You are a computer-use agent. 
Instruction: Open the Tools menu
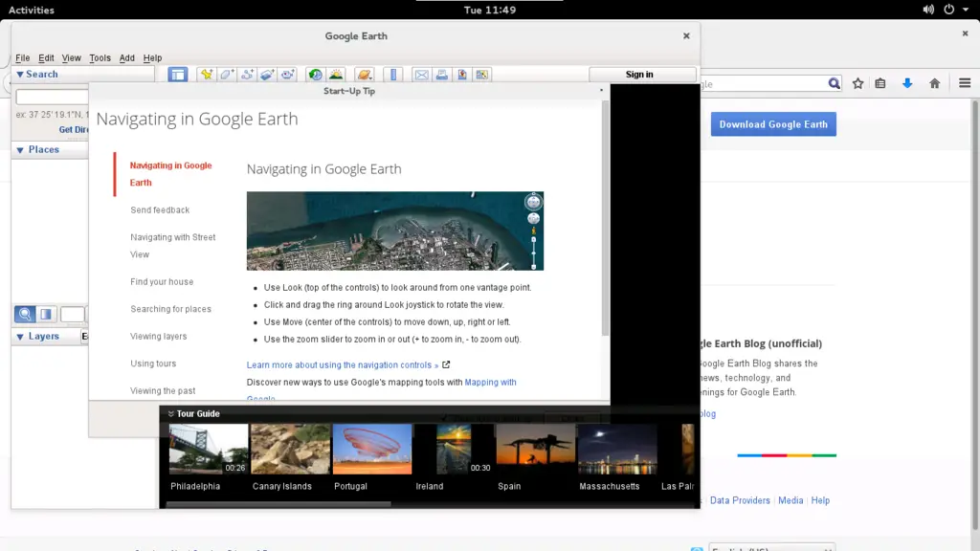(x=100, y=58)
